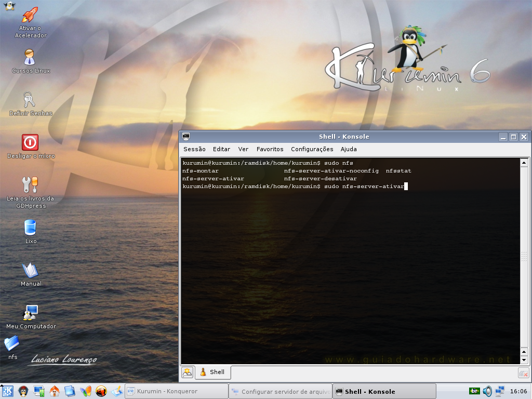
Task: Click the close-session icon at Konsole tab bar
Action: [524, 374]
